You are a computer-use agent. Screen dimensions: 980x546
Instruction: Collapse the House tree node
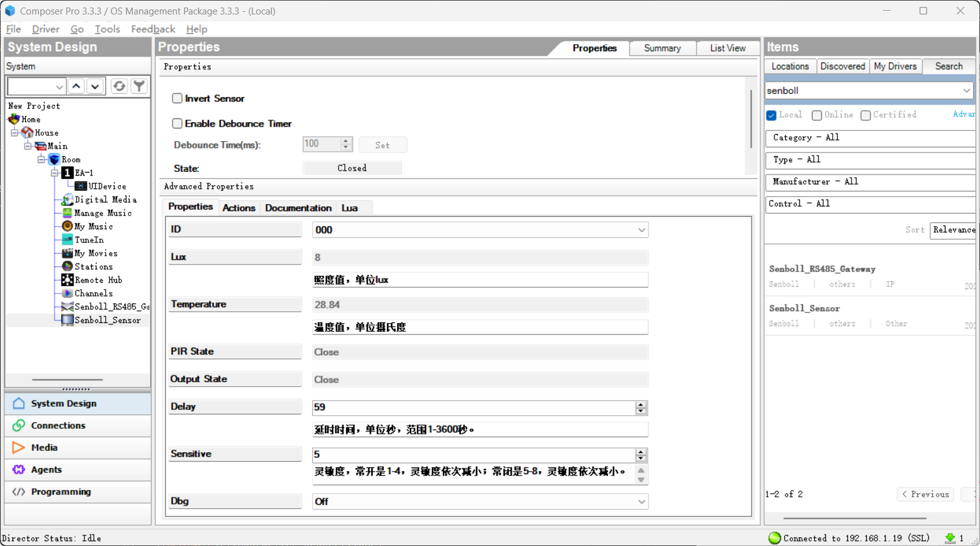pos(14,133)
